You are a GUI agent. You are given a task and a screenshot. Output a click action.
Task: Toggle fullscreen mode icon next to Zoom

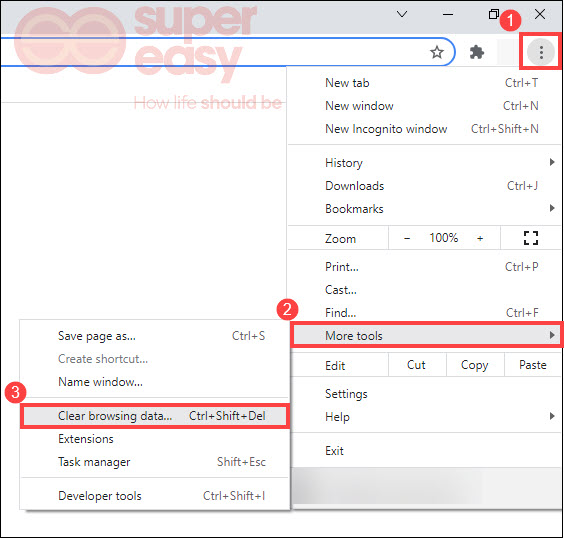tap(531, 238)
